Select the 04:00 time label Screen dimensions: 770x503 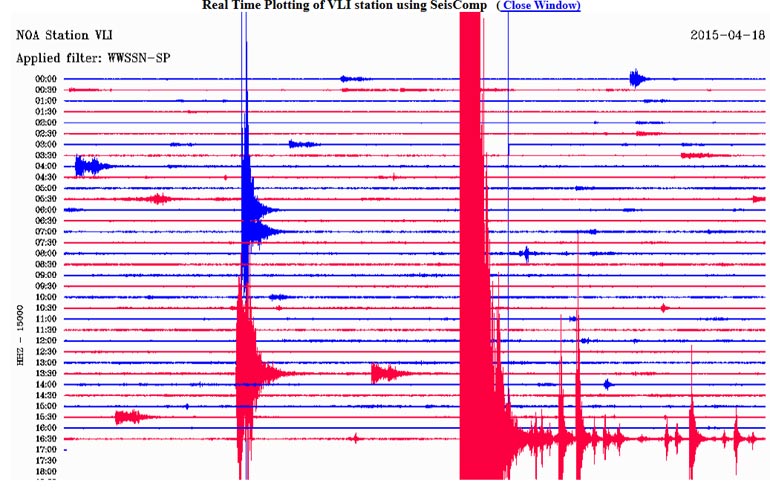click(46, 166)
